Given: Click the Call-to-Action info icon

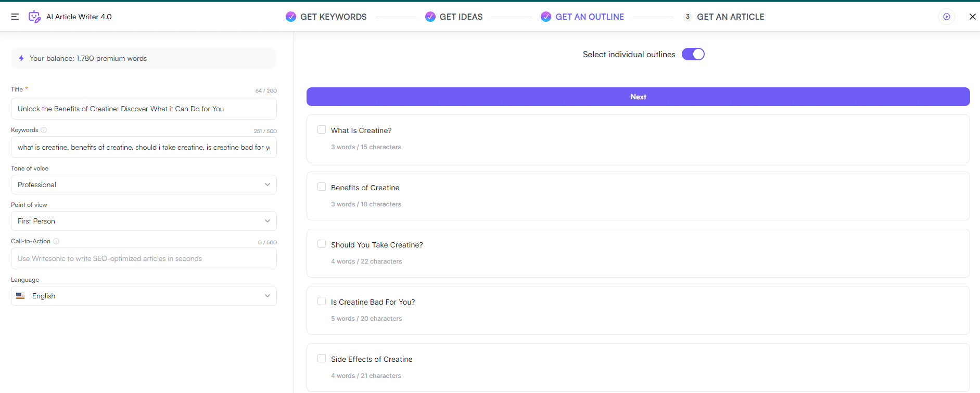Looking at the screenshot, I should tap(56, 241).
